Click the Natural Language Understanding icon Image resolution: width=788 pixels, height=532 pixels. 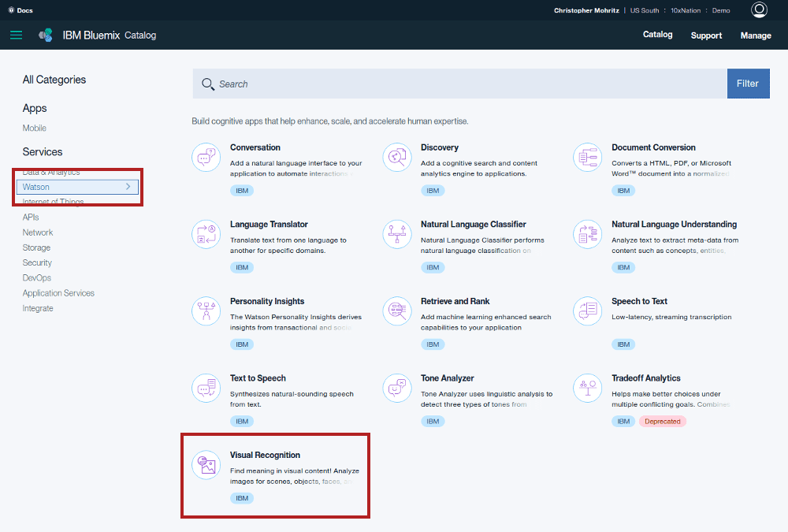coord(588,234)
